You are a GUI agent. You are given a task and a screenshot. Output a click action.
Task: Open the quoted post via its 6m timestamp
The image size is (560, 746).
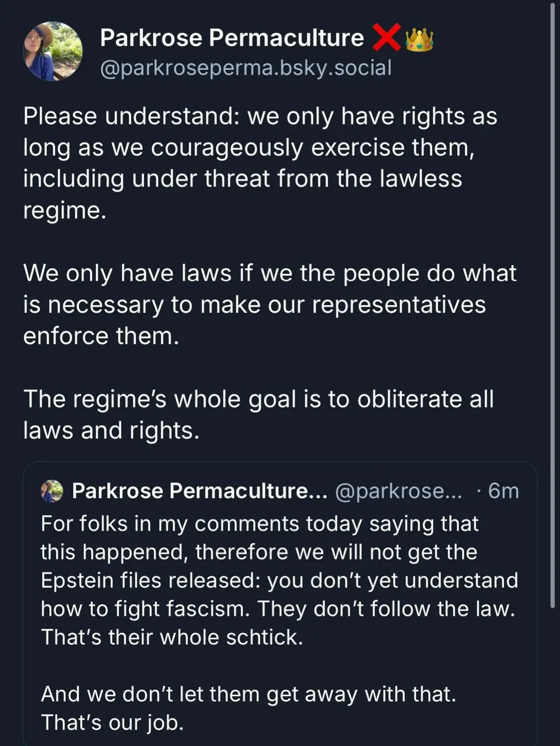click(x=503, y=491)
